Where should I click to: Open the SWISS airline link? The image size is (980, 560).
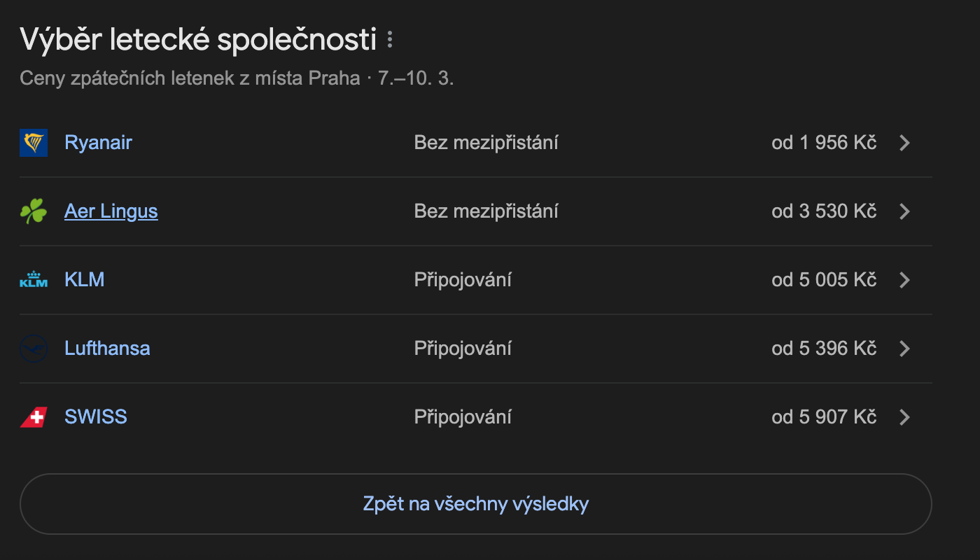click(x=96, y=417)
